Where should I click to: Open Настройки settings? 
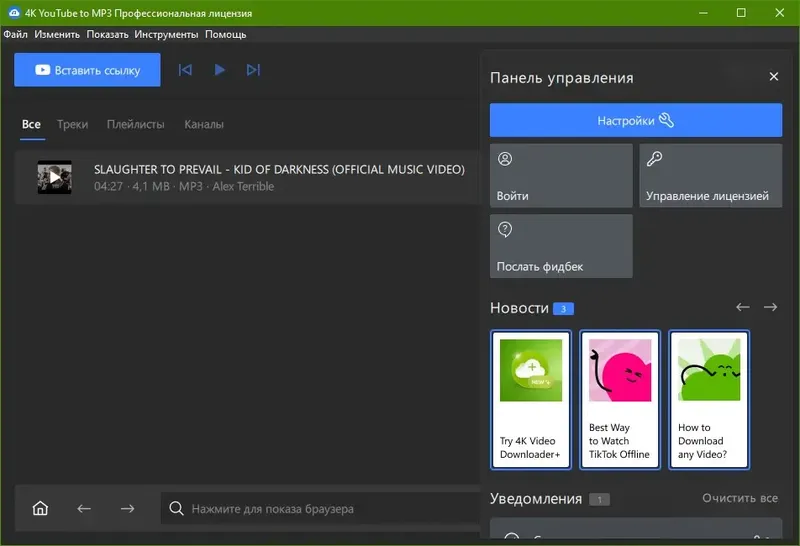coord(636,120)
